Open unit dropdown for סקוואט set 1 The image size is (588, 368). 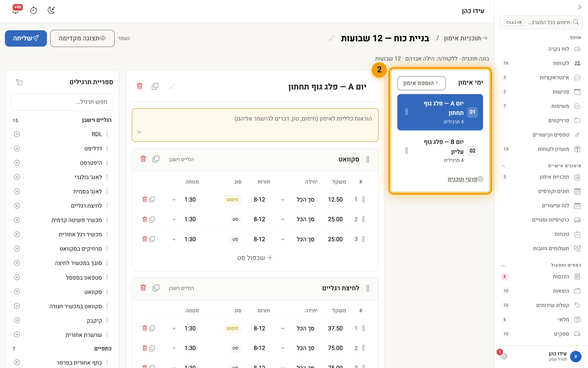(x=283, y=200)
